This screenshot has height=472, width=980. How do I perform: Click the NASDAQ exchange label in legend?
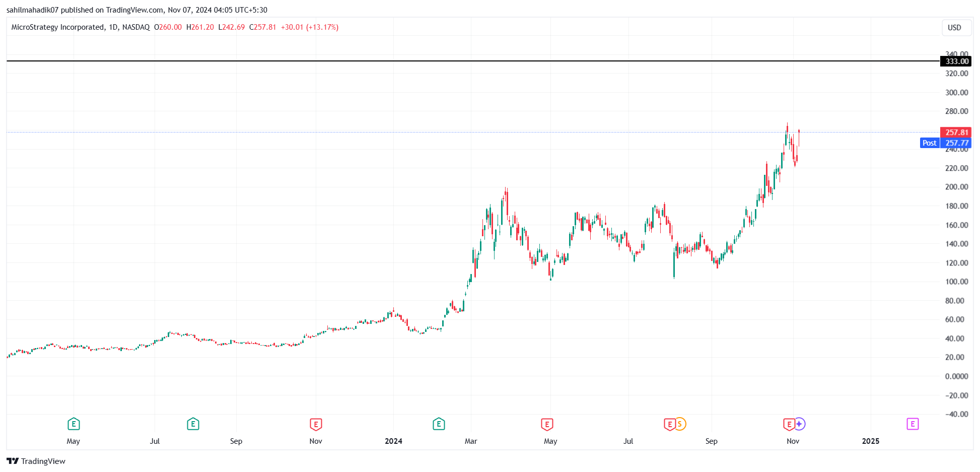tap(136, 27)
